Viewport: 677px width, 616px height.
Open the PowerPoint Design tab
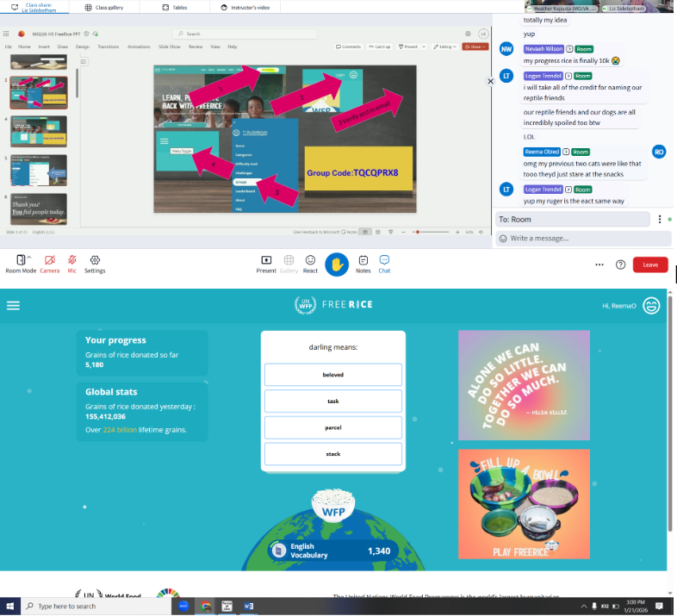point(83,47)
